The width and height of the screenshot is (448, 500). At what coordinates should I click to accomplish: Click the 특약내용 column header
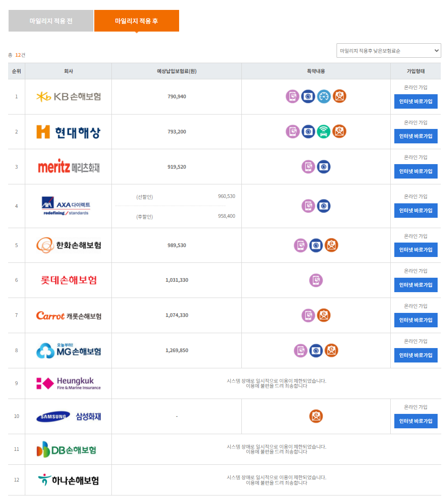point(316,71)
